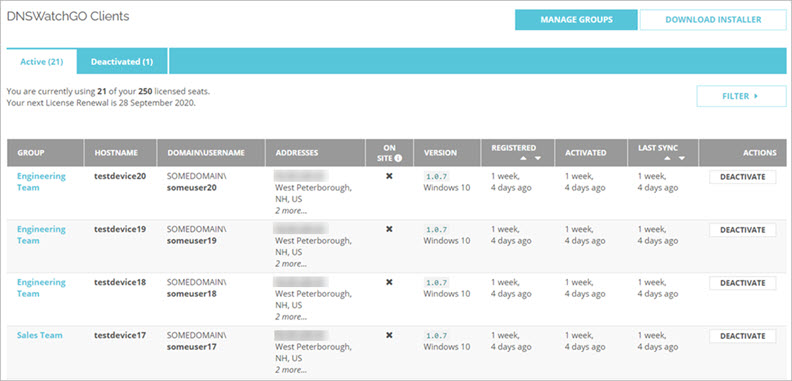The height and width of the screenshot is (381, 792).
Task: Click the Group column header
Action: [x=45, y=153]
